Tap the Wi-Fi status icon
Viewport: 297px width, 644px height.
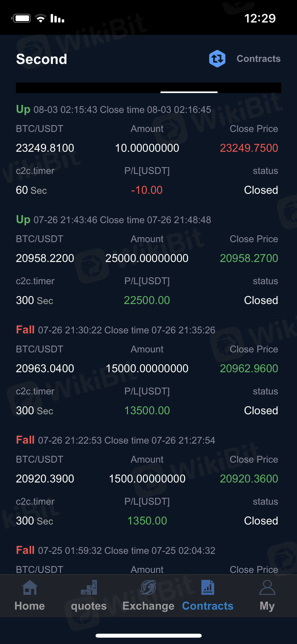tap(41, 18)
